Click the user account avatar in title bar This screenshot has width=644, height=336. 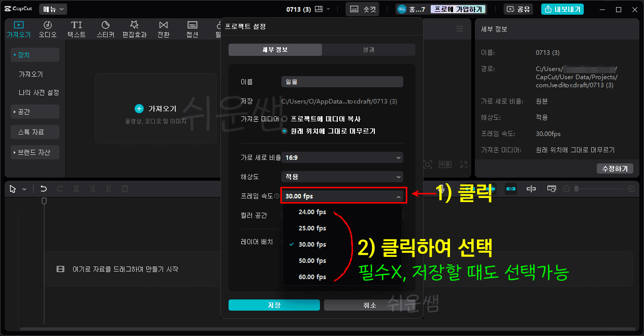point(402,9)
